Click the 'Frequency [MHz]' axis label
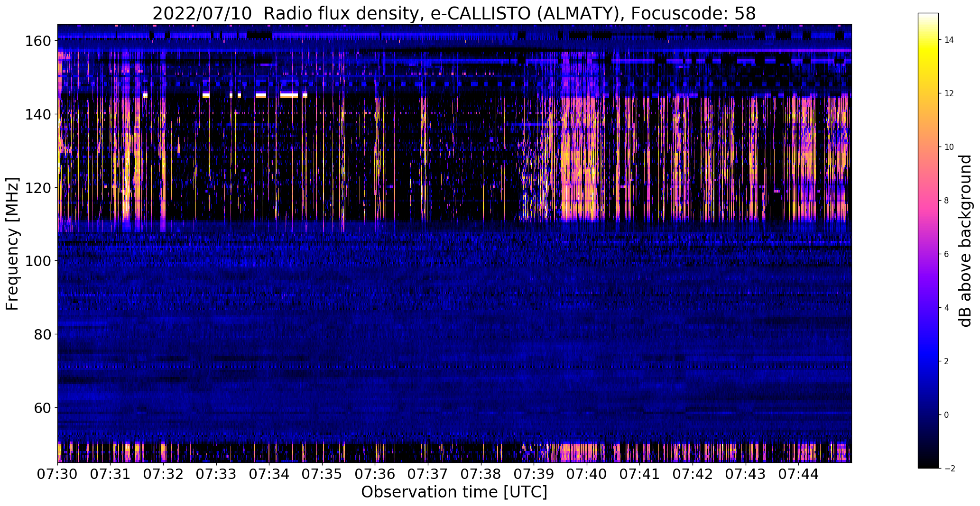Screen dimensions: 980x506 (x=12, y=244)
